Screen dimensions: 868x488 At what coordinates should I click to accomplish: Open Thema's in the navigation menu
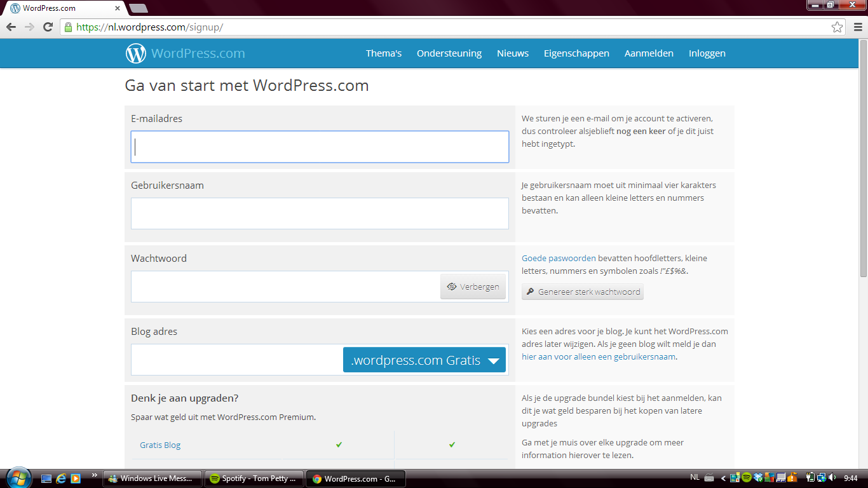point(383,53)
